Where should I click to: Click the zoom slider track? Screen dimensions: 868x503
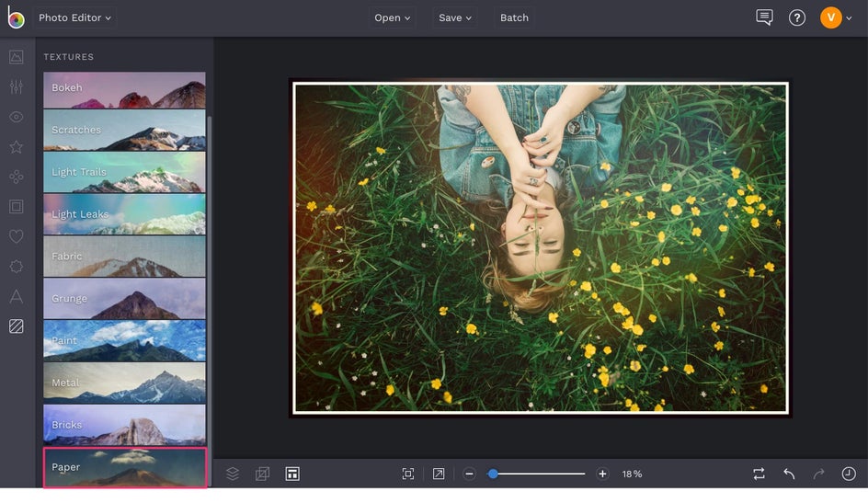542,474
